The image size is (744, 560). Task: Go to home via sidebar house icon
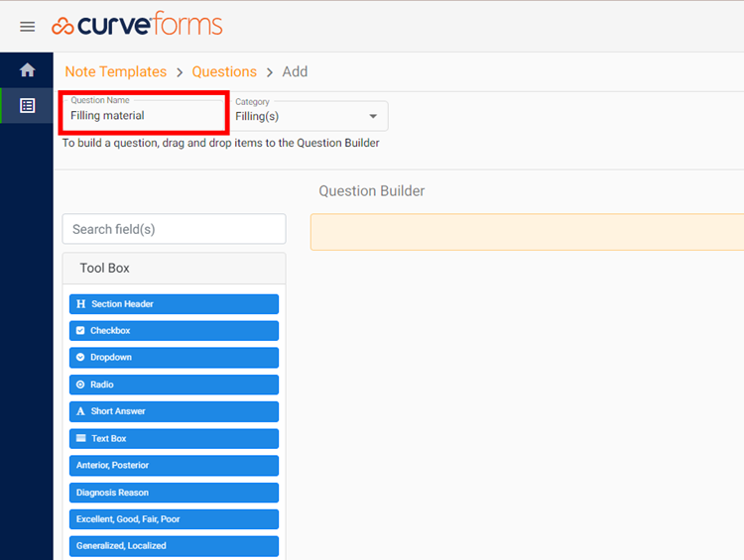click(27, 69)
